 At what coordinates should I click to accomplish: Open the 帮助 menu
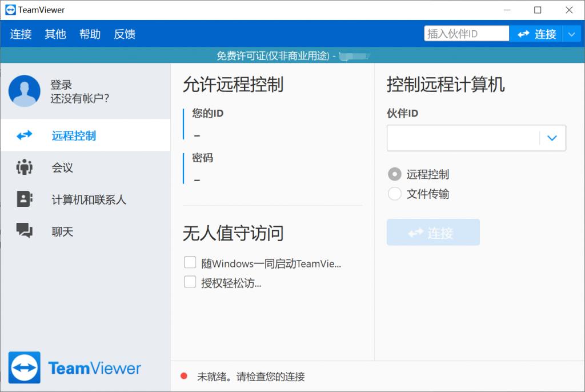(x=90, y=34)
